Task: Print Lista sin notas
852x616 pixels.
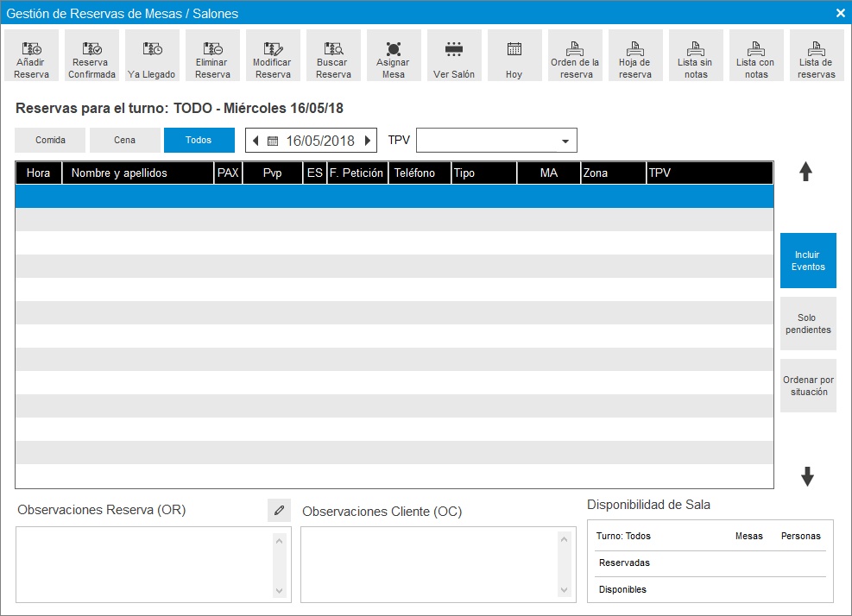Action: (x=696, y=56)
